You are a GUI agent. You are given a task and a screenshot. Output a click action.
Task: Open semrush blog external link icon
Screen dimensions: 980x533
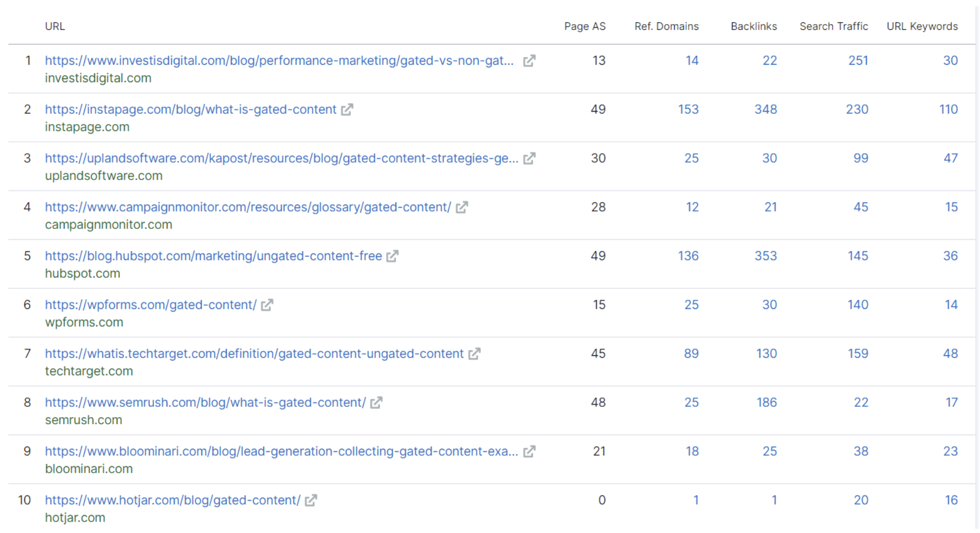point(376,403)
